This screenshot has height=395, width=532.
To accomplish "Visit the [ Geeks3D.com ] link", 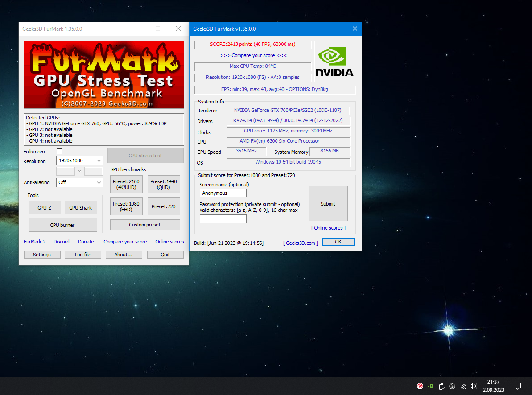I will pyautogui.click(x=301, y=243).
